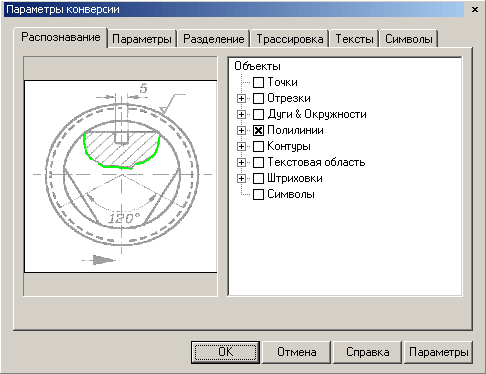The height and width of the screenshot is (374, 486).
Task: Expand the Контуры tree node
Action: pos(241,146)
